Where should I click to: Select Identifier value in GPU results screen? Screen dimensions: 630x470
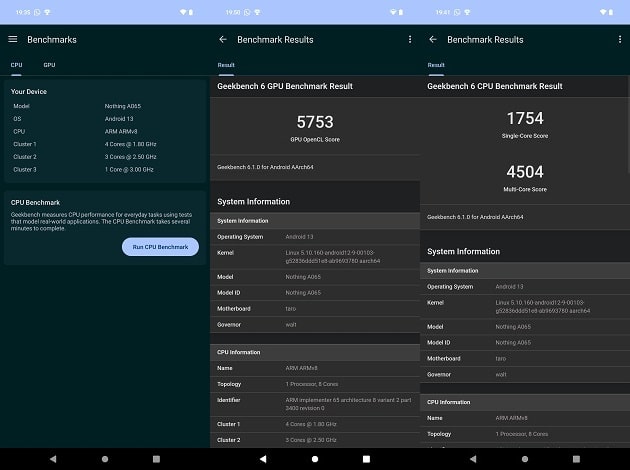348,404
